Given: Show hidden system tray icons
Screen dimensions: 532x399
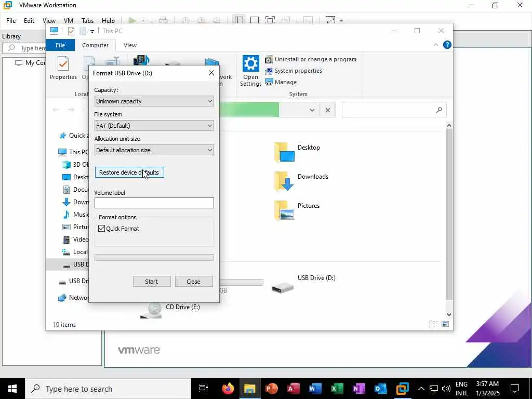Looking at the screenshot, I should tap(421, 389).
